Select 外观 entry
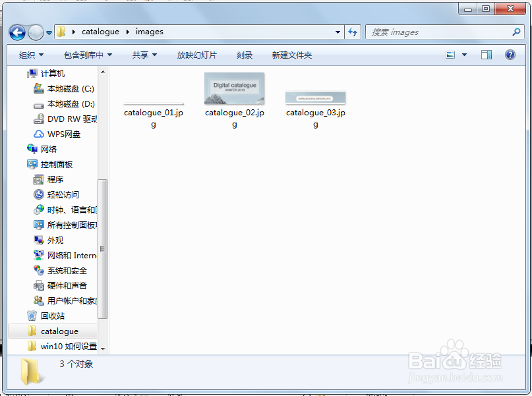Screen dimensions: 532x396 pyautogui.click(x=55, y=240)
